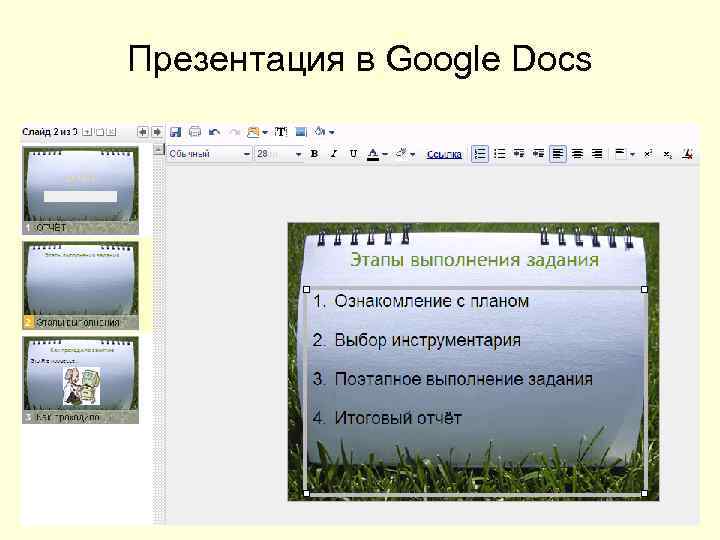720x540 pixels.
Task: Open the highlight color dropdown arrow
Action: (412, 155)
